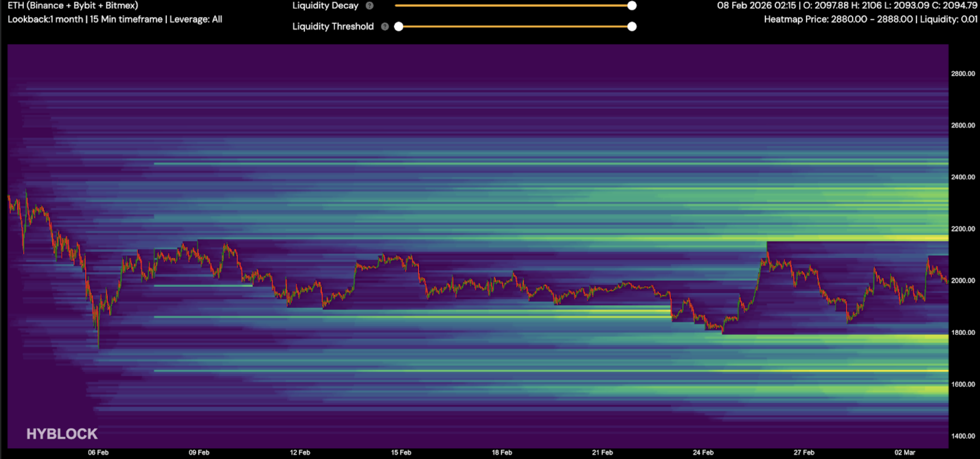This screenshot has height=459, width=980.
Task: Click the 12 Feb date label
Action: (x=300, y=453)
